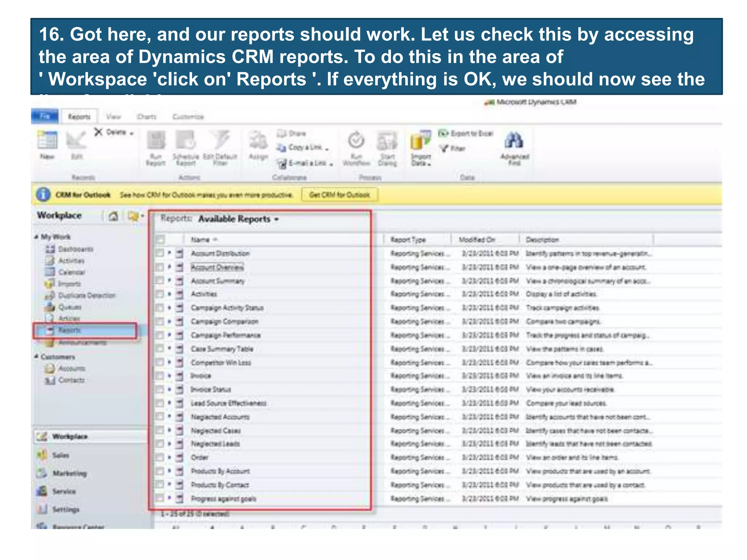Viewport: 747px width, 560px height.
Task: Click the Schedule Report icon
Action: coord(186,140)
